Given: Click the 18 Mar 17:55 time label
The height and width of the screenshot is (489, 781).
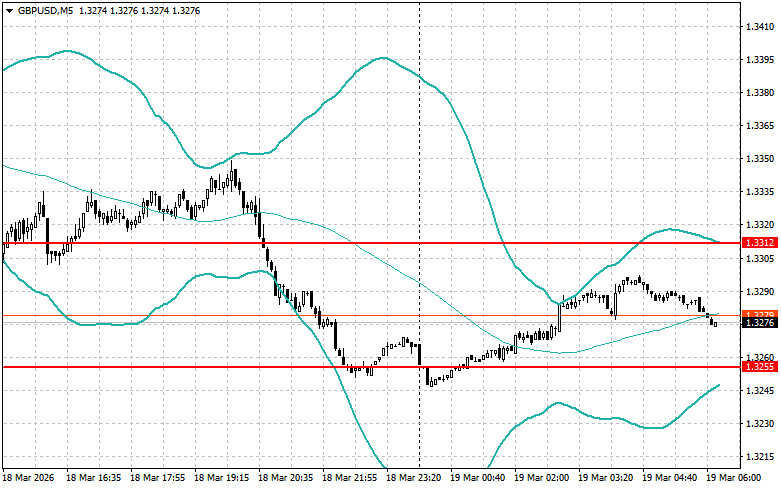Looking at the screenshot, I should pyautogui.click(x=157, y=478).
